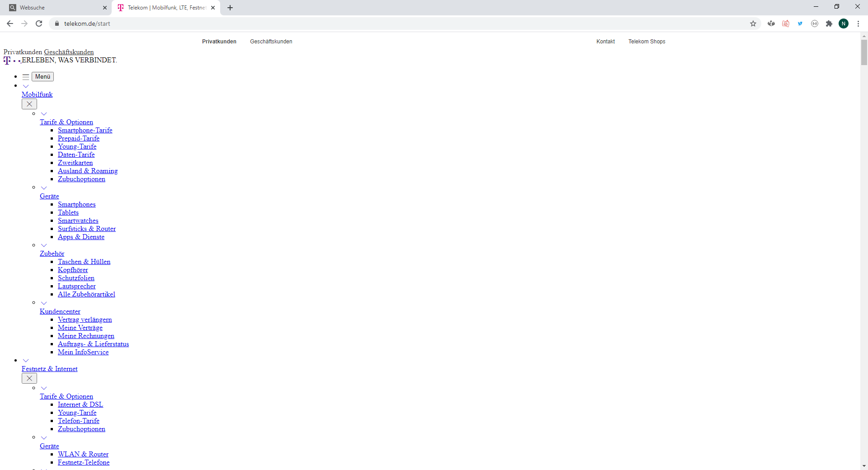This screenshot has height=470, width=868.
Task: Open the Telekom Shops page
Action: [x=647, y=42]
